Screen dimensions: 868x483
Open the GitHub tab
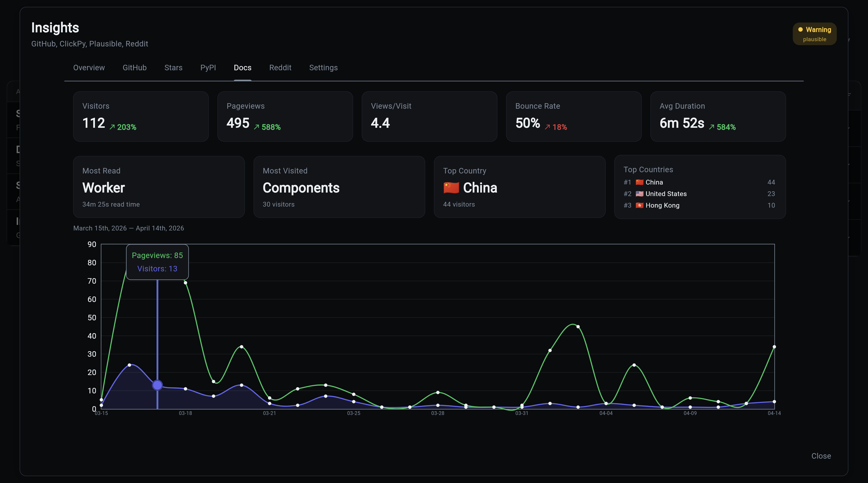(134, 68)
